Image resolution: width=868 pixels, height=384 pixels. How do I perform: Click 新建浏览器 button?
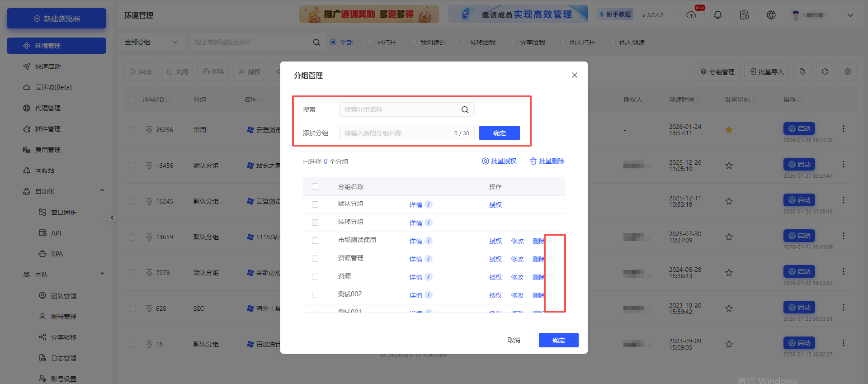[x=57, y=19]
